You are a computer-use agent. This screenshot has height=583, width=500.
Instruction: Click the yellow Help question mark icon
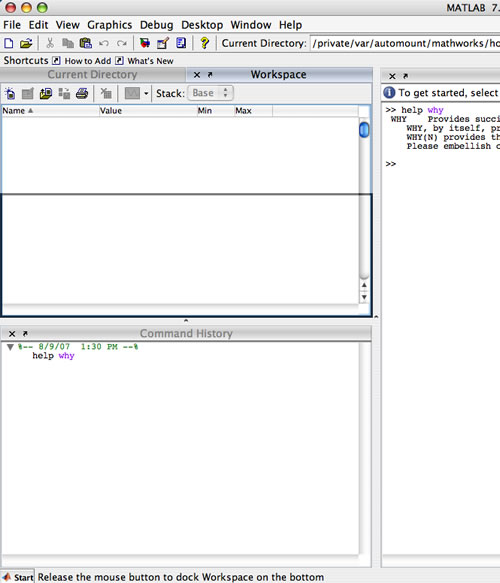tap(204, 43)
